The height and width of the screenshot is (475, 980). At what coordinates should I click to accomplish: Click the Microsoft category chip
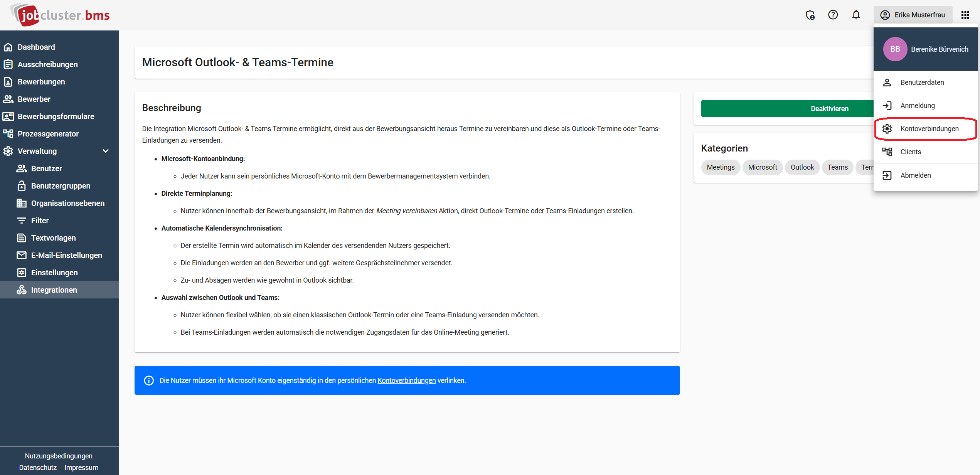[x=763, y=167]
